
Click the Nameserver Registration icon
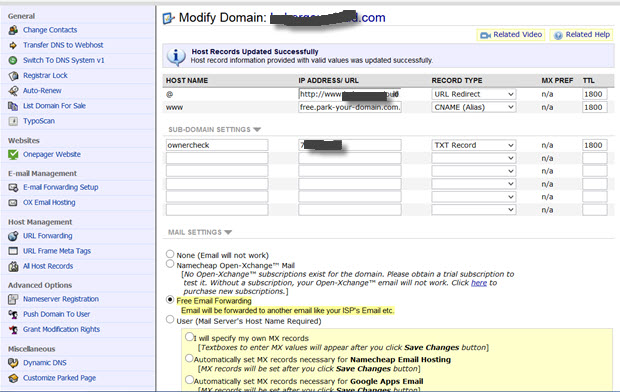pyautogui.click(x=13, y=299)
